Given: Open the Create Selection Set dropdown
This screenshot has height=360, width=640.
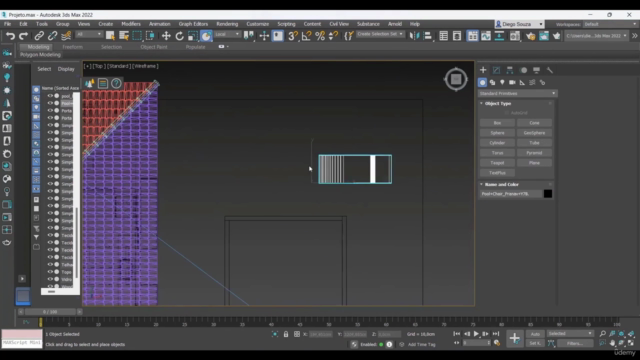Looking at the screenshot, I should [380, 34].
